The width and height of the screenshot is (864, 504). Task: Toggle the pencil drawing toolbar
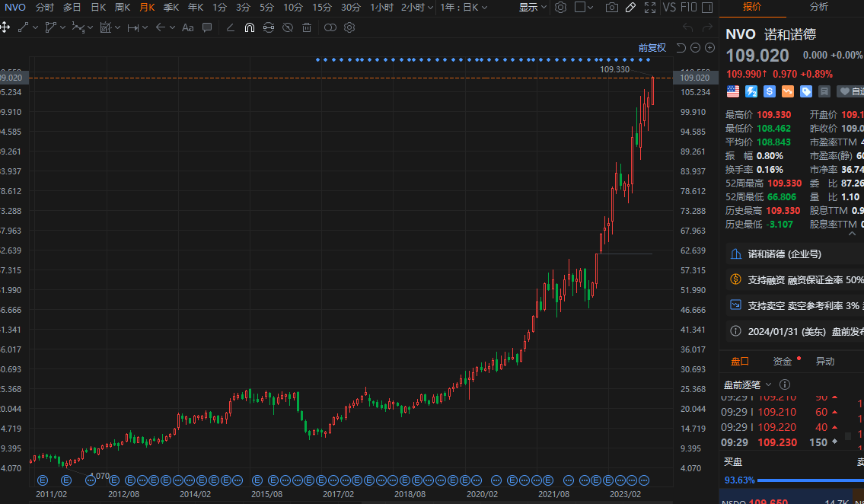pos(630,8)
